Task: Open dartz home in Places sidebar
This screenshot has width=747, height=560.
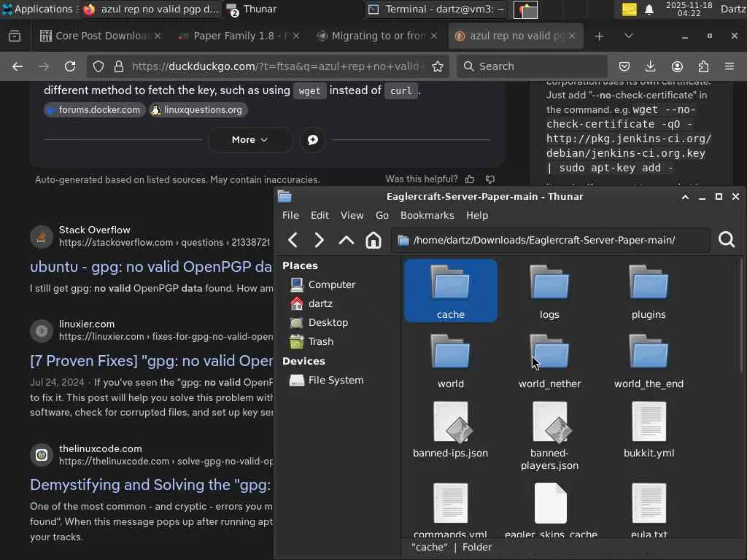Action: [311, 303]
